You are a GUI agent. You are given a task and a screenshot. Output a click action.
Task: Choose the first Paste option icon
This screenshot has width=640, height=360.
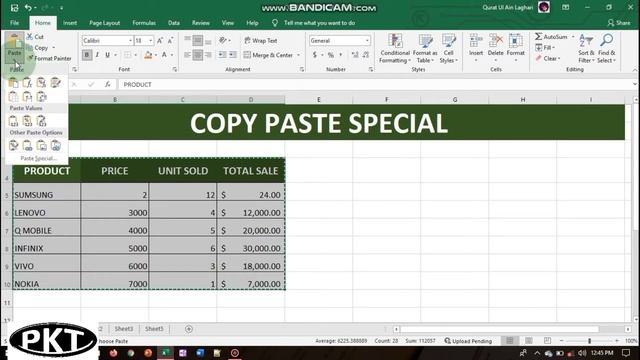point(13,83)
